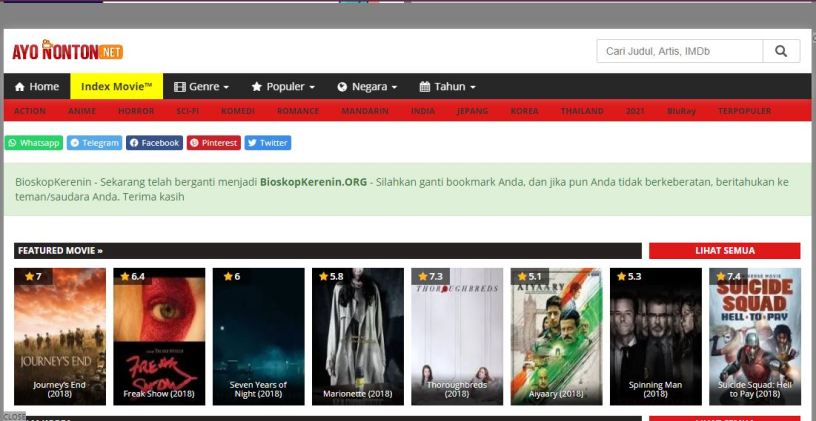816x421 pixels.
Task: Select the INDIA category link
Action: (423, 111)
